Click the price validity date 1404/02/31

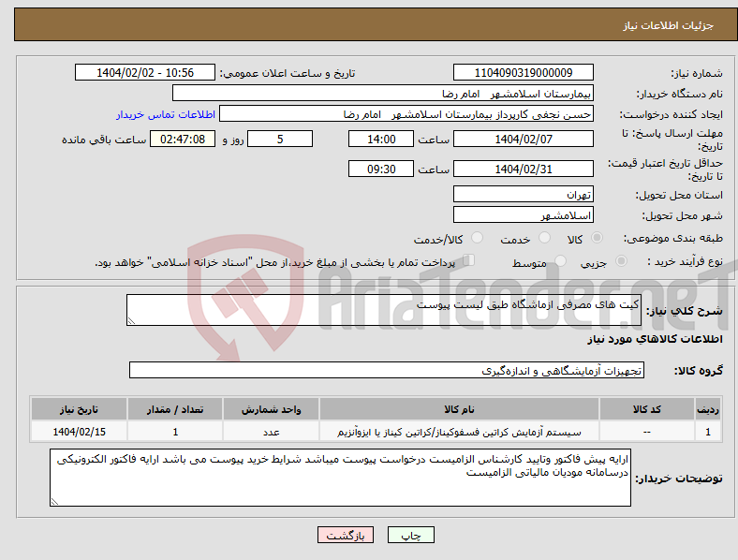523,169
